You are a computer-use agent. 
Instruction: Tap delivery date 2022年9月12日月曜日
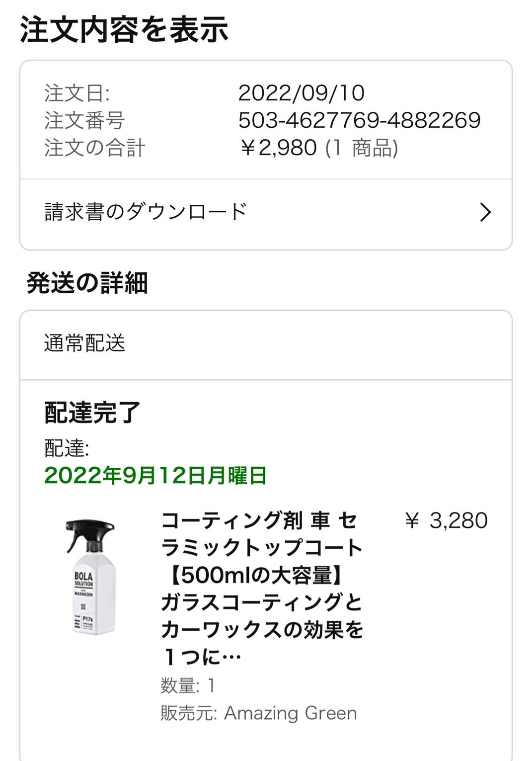point(155,475)
